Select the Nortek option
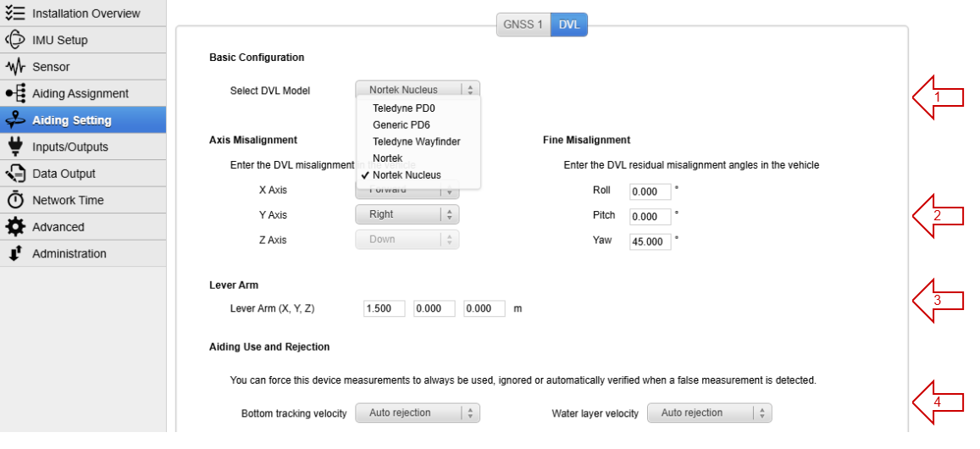Image resolution: width=980 pixels, height=449 pixels. 418,158
